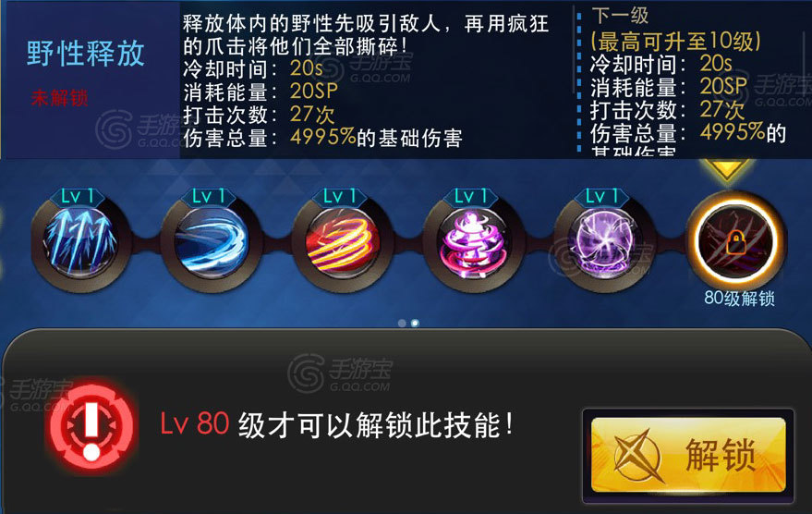This screenshot has width=812, height=514.
Task: Click the compass star icon on unlock button
Action: coord(636,456)
